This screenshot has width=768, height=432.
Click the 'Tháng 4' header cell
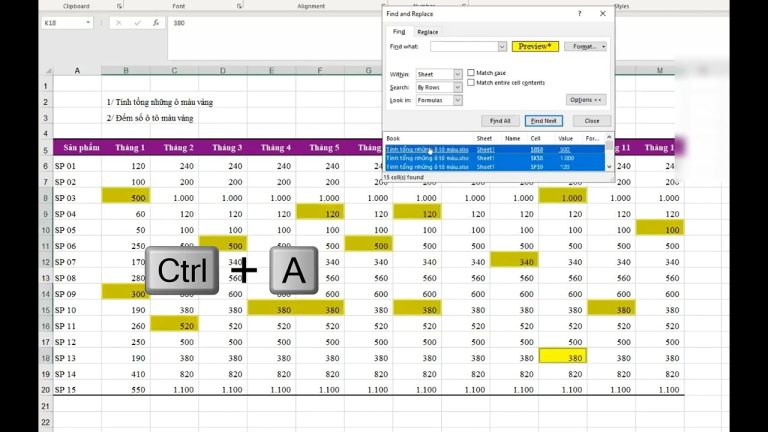coord(271,147)
